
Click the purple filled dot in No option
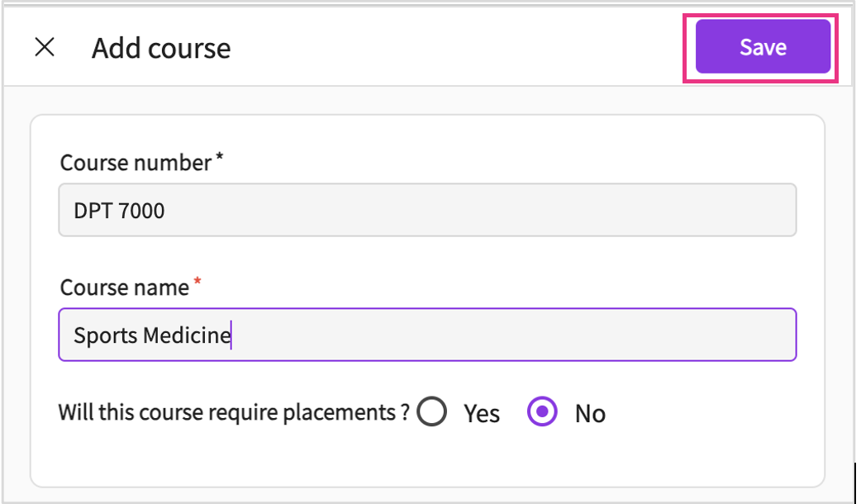click(542, 411)
